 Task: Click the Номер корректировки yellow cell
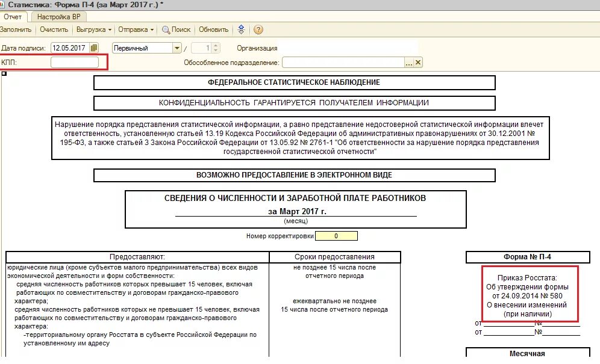click(336, 236)
